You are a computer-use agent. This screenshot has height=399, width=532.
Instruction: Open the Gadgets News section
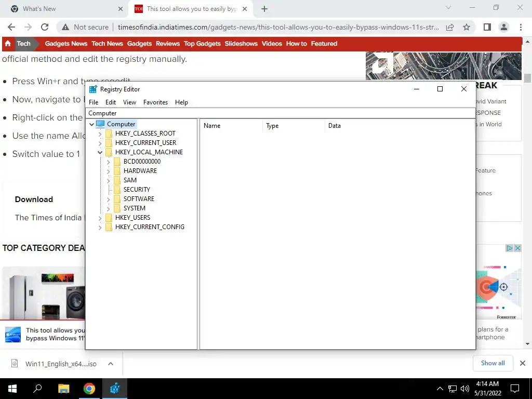pos(66,44)
